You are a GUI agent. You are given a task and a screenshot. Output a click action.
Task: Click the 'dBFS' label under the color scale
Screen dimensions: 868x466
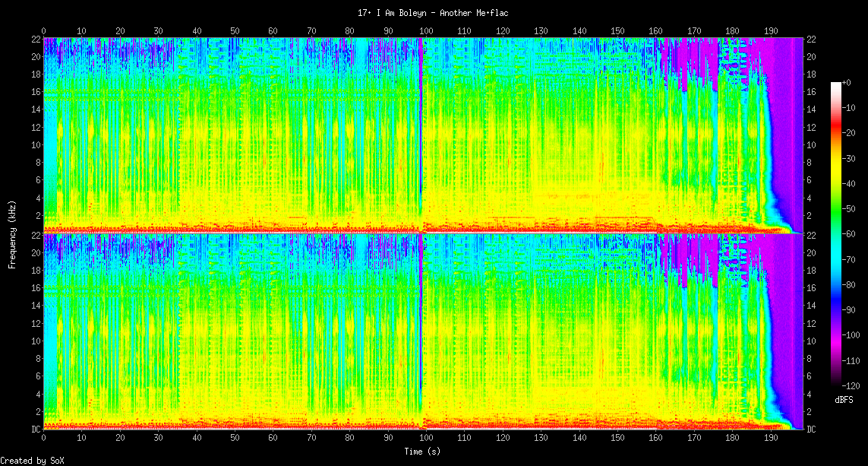844,399
